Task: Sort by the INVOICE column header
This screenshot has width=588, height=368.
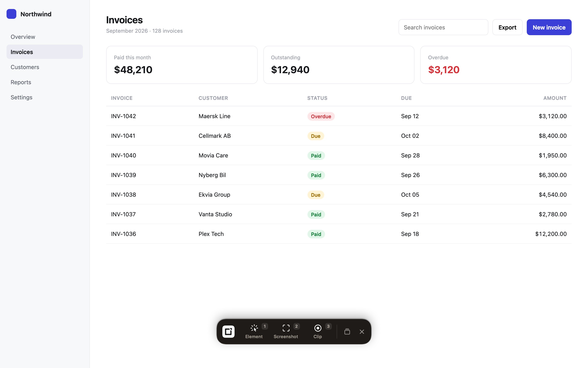Action: tap(122, 98)
